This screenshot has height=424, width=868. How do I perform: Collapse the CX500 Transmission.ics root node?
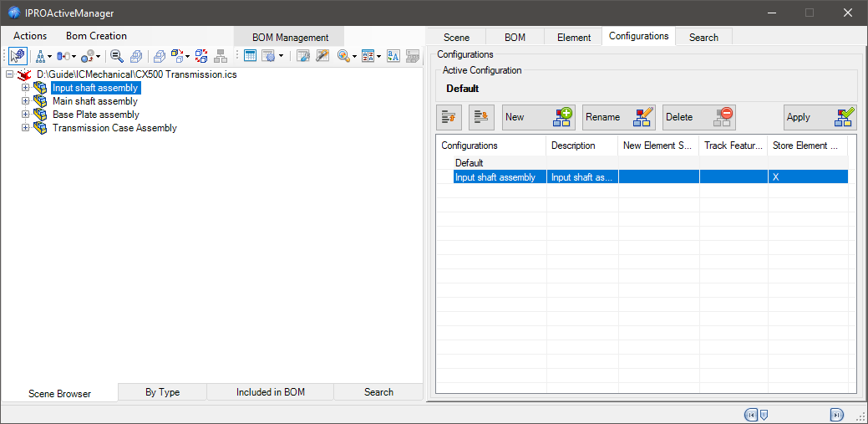pyautogui.click(x=9, y=74)
